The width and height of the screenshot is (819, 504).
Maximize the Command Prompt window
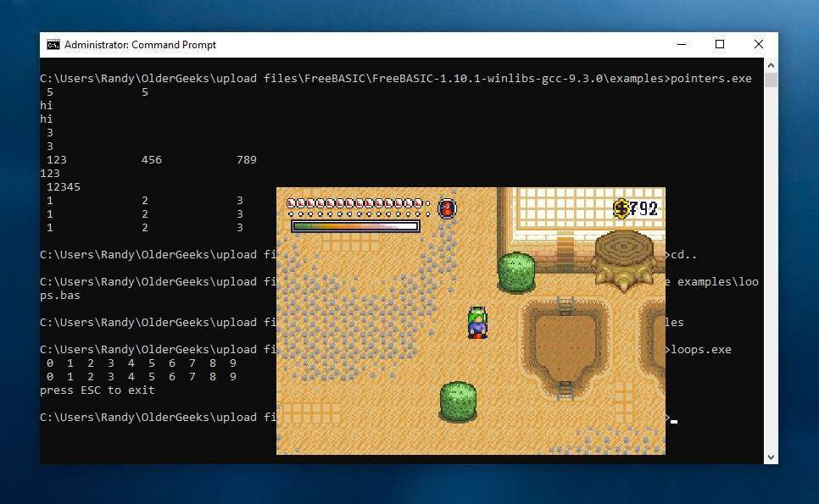pyautogui.click(x=720, y=44)
